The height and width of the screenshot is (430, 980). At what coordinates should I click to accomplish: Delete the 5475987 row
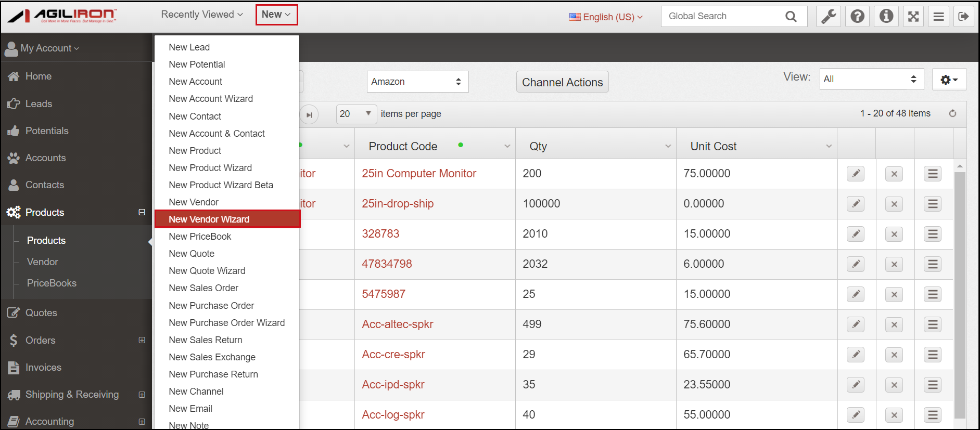894,294
